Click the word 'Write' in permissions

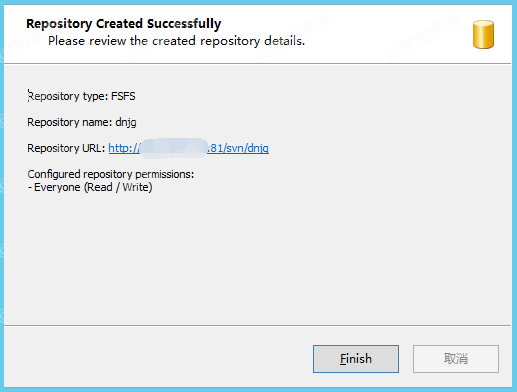(x=135, y=187)
